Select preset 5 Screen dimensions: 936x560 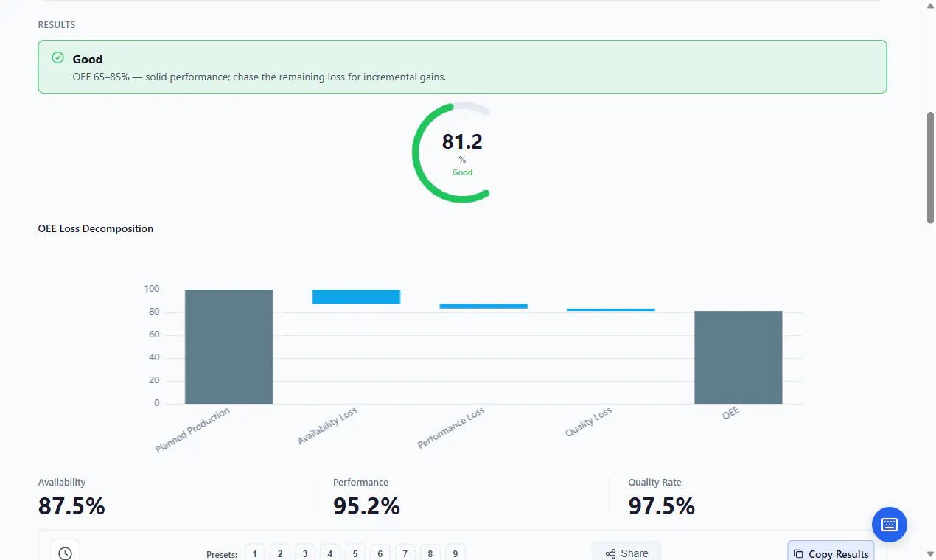coord(355,553)
